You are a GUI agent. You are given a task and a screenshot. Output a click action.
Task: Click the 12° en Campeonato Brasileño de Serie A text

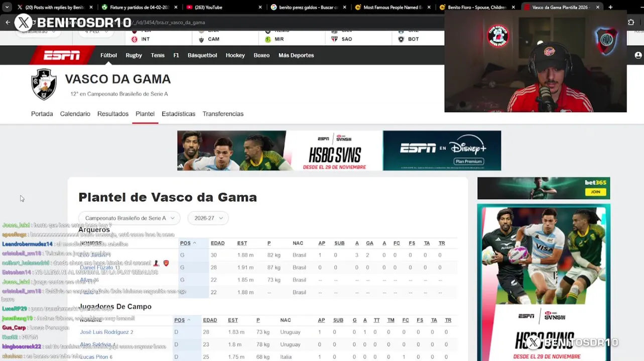[x=119, y=94]
